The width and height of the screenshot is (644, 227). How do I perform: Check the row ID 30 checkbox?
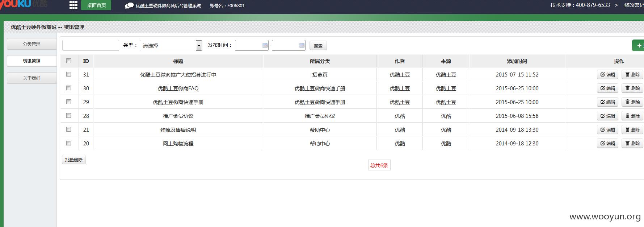point(69,88)
